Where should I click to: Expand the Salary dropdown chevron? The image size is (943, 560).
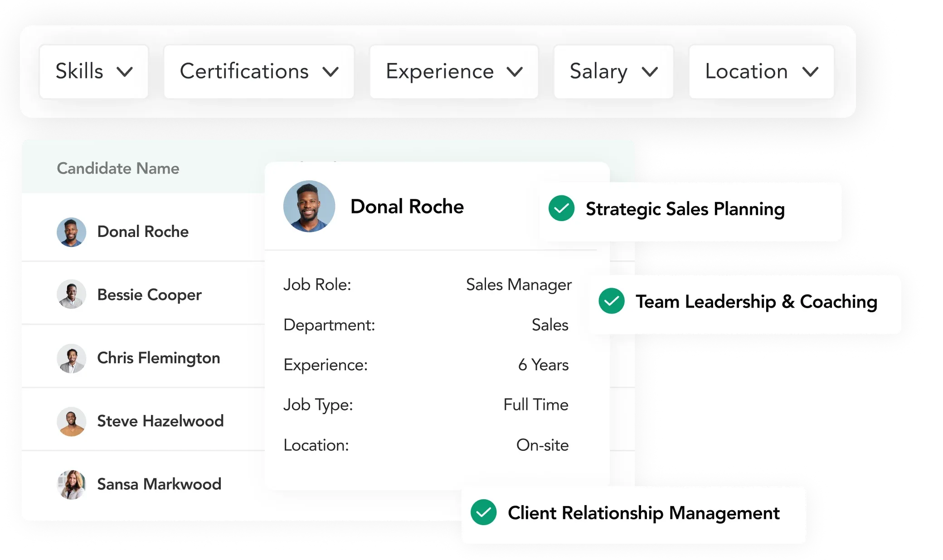pos(650,72)
